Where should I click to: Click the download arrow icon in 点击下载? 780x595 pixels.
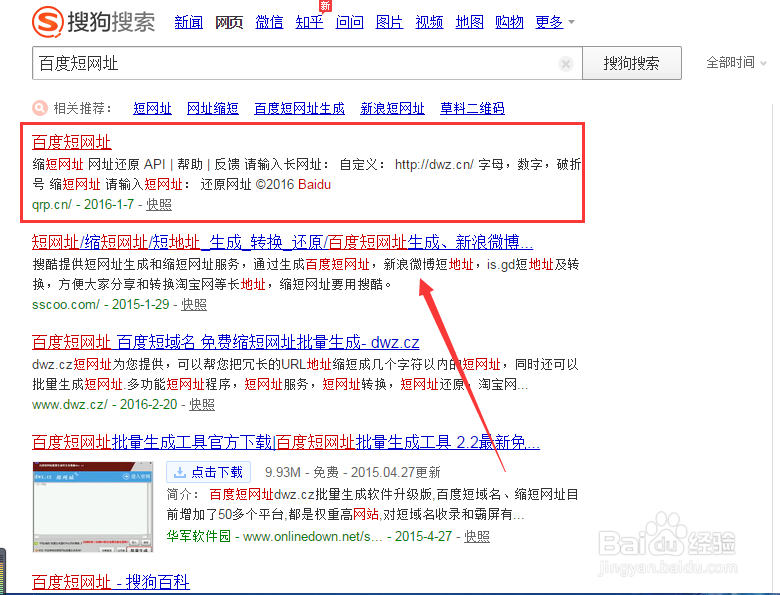(x=180, y=472)
